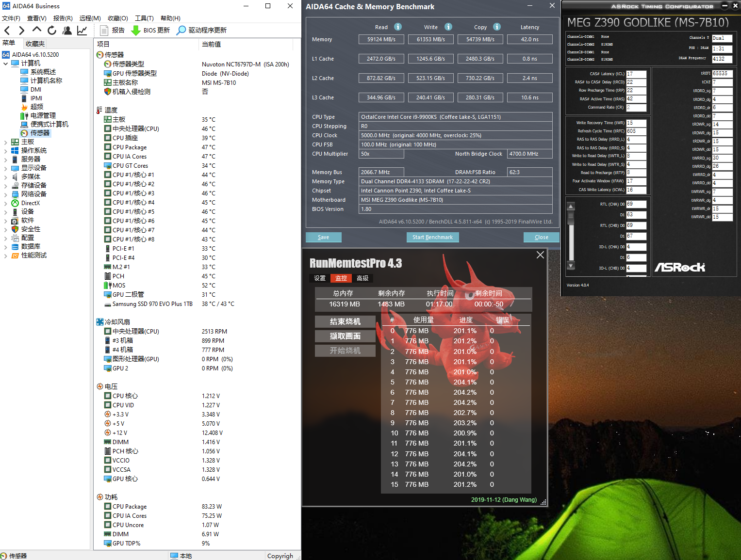741x560 pixels.
Task: Click the BIOS 更新 green arrow button
Action: (150, 31)
